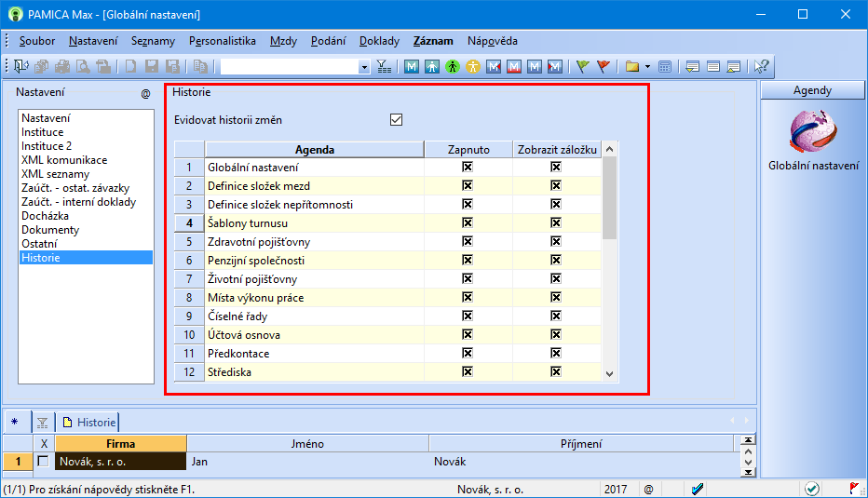
Task: Click the yellow folder toolbar icon
Action: [x=632, y=66]
